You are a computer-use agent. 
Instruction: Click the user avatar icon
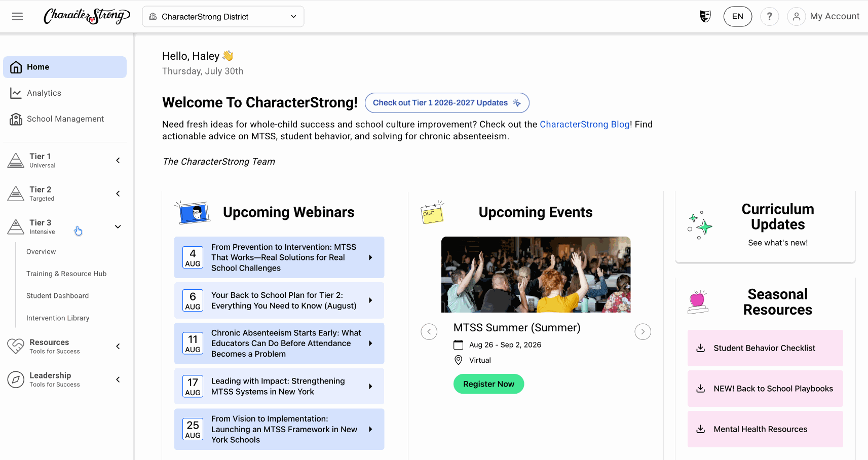click(796, 16)
